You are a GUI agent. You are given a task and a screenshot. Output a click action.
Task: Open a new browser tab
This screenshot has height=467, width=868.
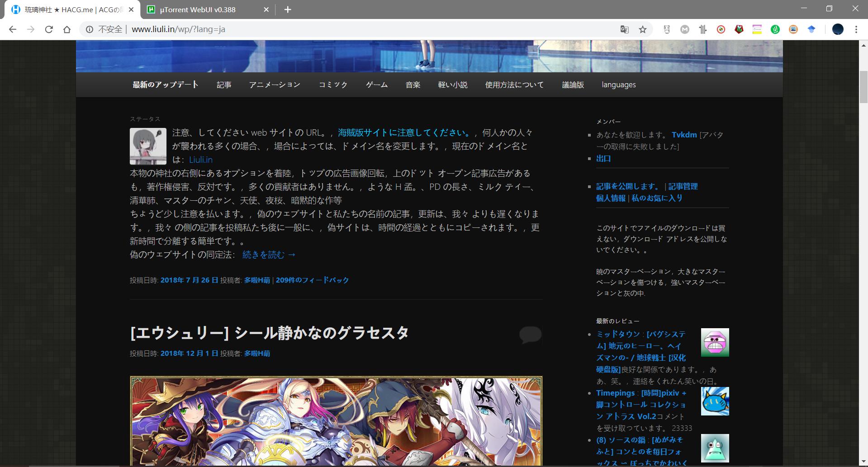pyautogui.click(x=288, y=9)
